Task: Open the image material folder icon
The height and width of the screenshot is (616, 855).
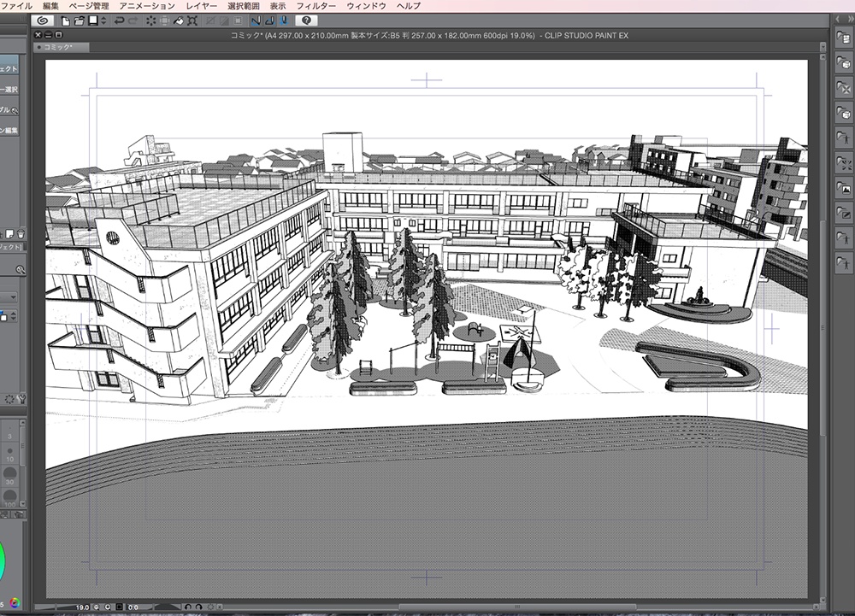Action: pos(844,187)
